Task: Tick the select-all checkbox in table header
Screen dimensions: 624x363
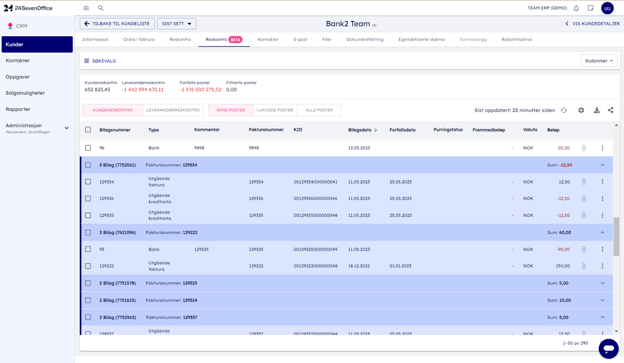Action: 88,130
